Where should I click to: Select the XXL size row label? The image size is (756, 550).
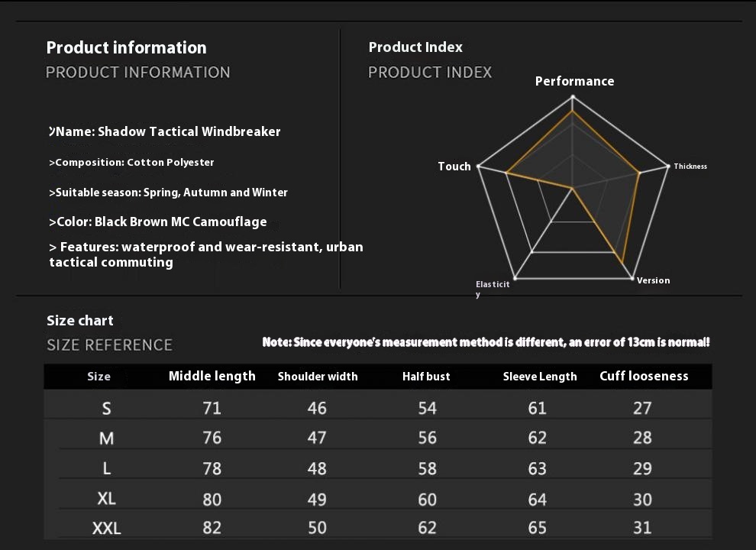click(106, 528)
